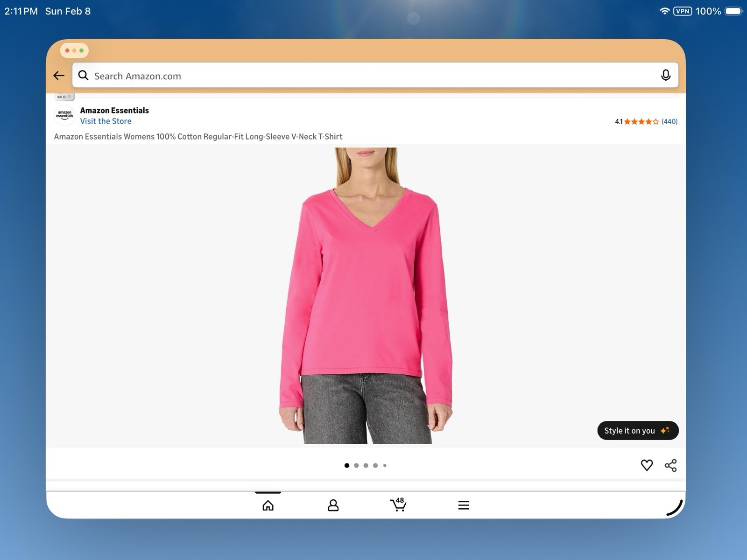This screenshot has width=747, height=560.
Task: Tap the back arrow to return
Action: [58, 75]
